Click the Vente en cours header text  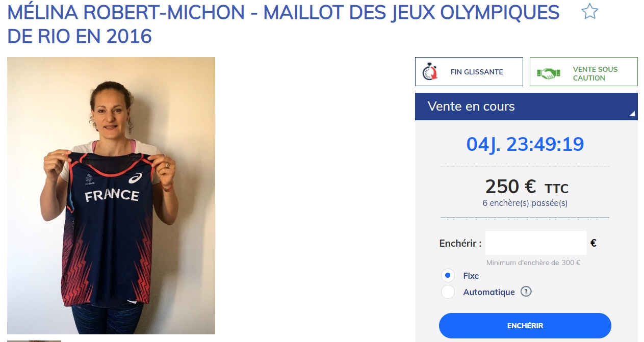[471, 107]
